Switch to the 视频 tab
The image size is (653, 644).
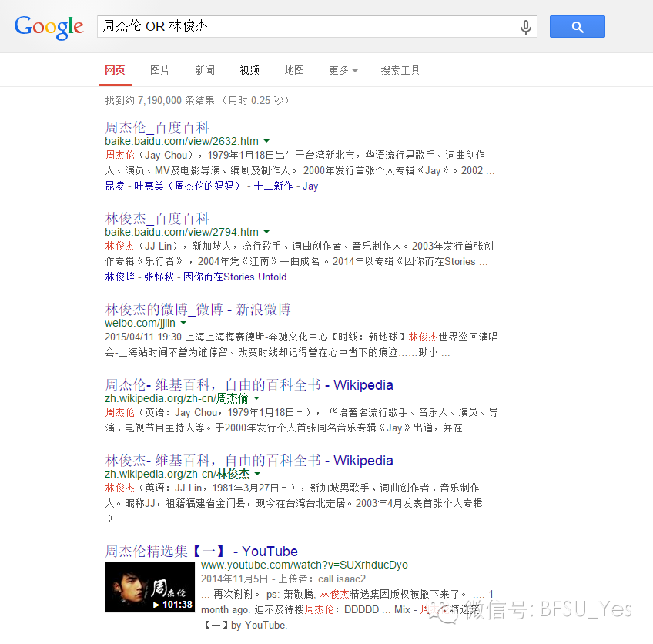(249, 70)
